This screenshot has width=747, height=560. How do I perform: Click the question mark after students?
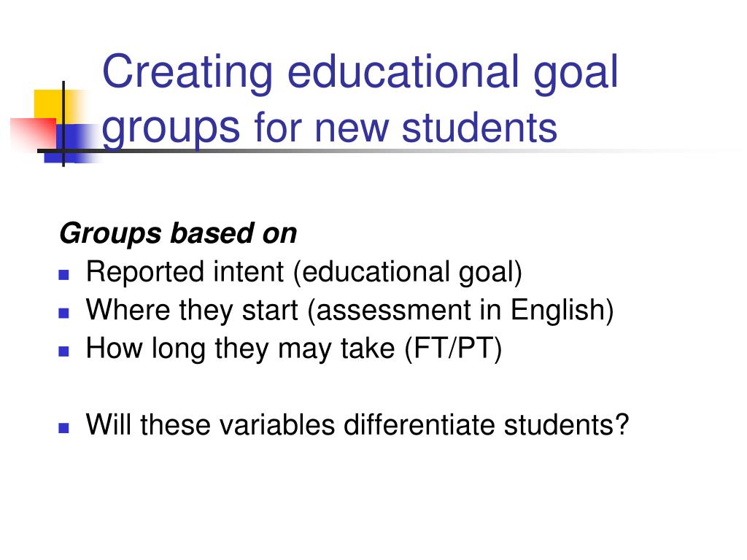(622, 424)
